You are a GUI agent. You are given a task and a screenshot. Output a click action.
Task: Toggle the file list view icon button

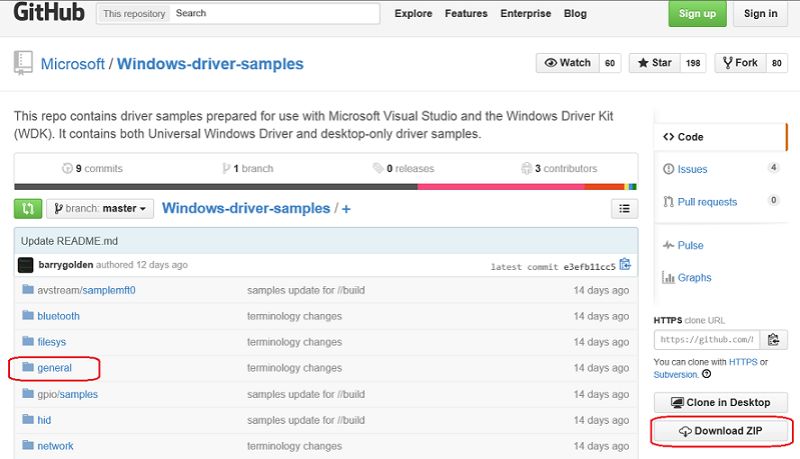point(624,209)
